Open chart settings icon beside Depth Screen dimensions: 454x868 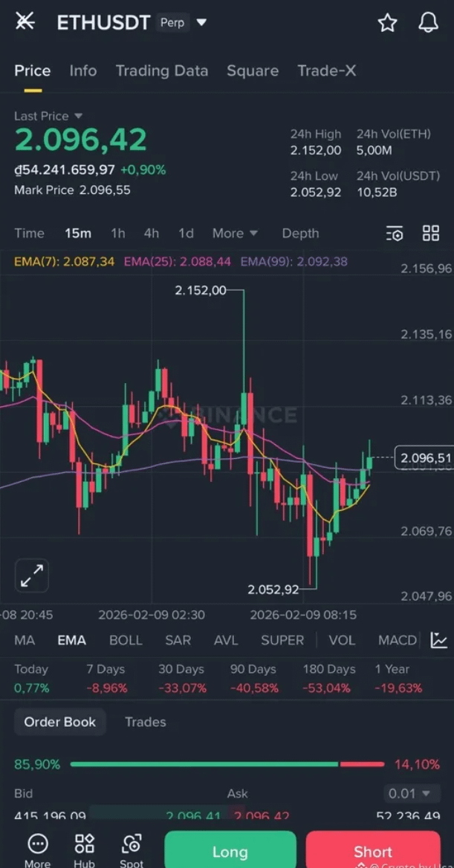tap(395, 234)
